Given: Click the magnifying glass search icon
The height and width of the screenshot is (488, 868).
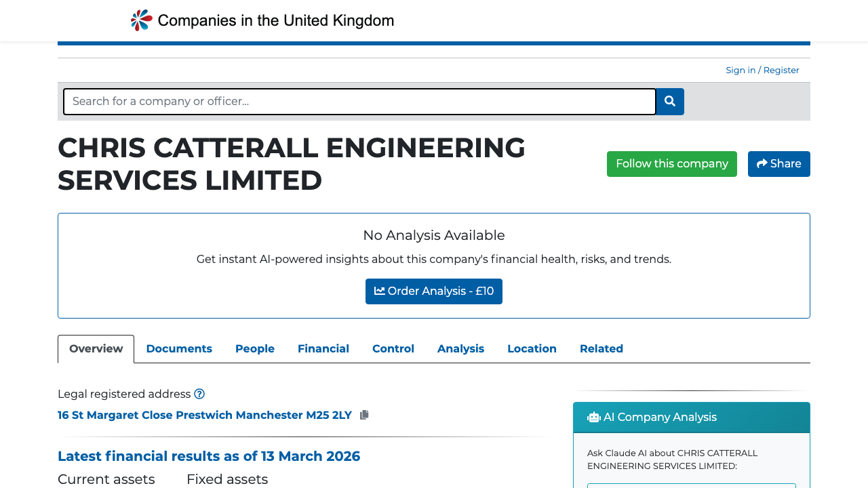Looking at the screenshot, I should coord(669,101).
